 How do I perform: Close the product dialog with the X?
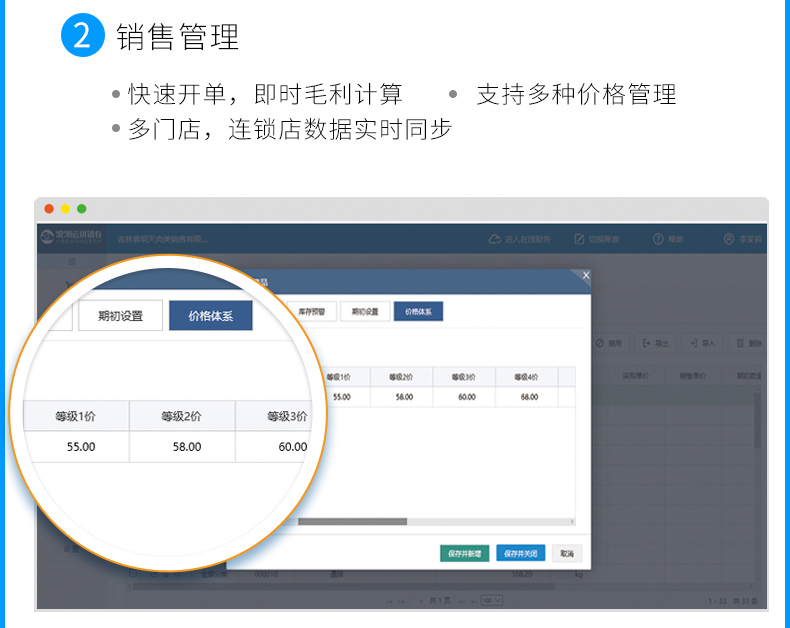585,275
